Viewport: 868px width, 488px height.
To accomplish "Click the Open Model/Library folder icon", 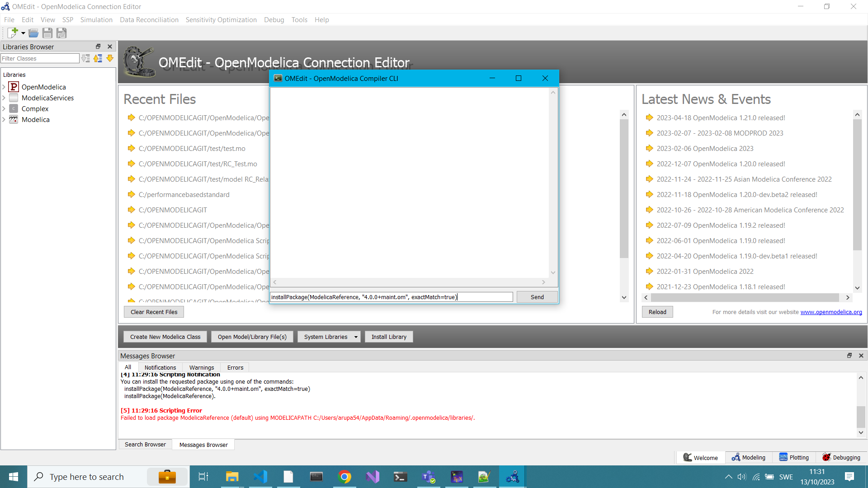I will (x=33, y=33).
